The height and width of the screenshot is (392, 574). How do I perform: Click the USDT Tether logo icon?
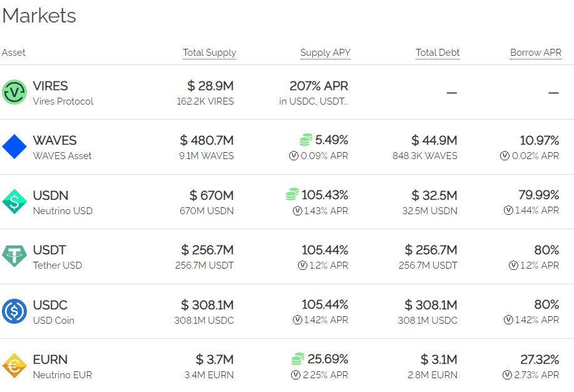pos(14,256)
